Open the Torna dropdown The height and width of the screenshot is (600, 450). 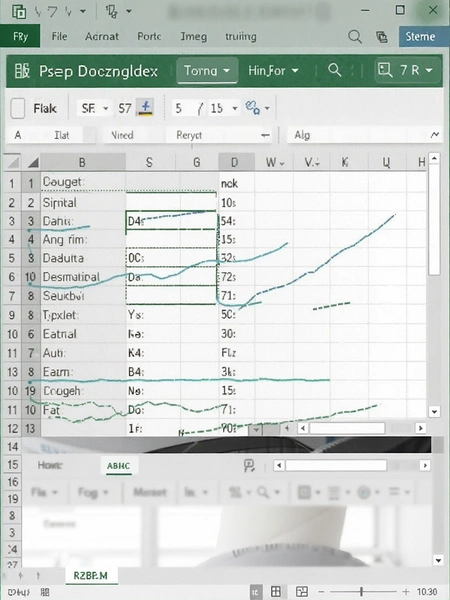pyautogui.click(x=207, y=70)
